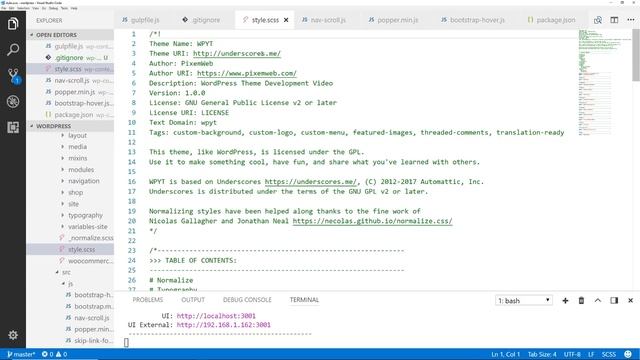
Task: Open the Search view in activity bar
Action: pyautogui.click(x=13, y=50)
